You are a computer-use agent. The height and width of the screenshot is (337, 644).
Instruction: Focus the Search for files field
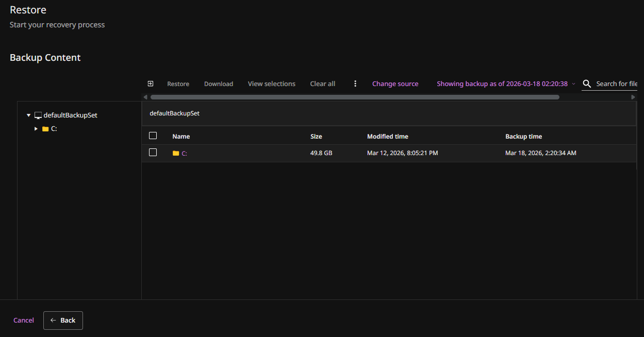click(x=616, y=83)
